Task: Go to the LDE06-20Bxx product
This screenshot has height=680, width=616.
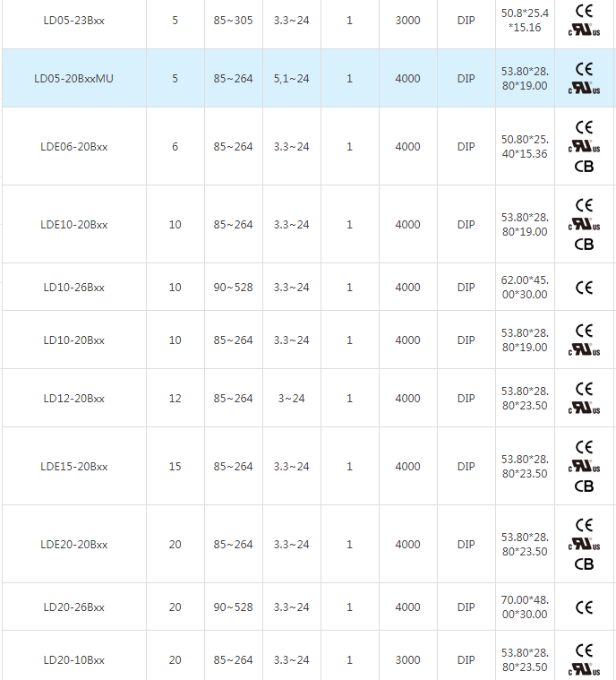Action: (x=74, y=147)
